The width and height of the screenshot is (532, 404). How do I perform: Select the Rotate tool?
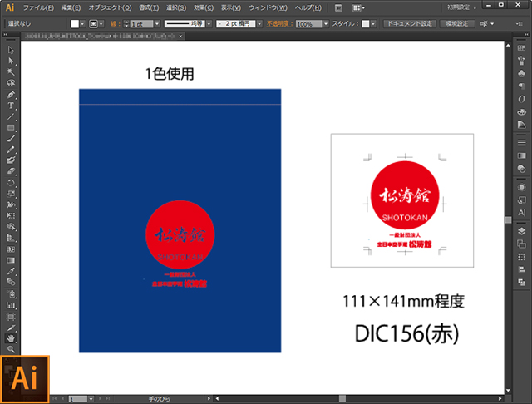(11, 183)
